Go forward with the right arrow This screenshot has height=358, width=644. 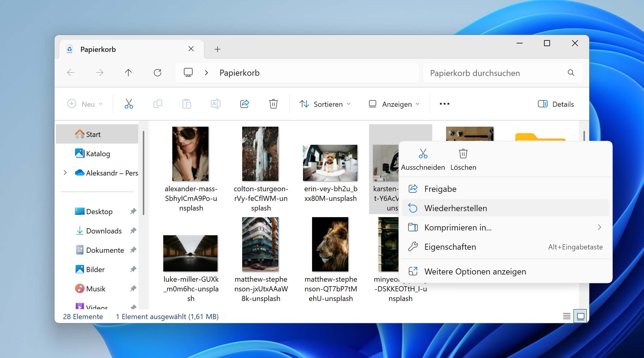(x=99, y=73)
